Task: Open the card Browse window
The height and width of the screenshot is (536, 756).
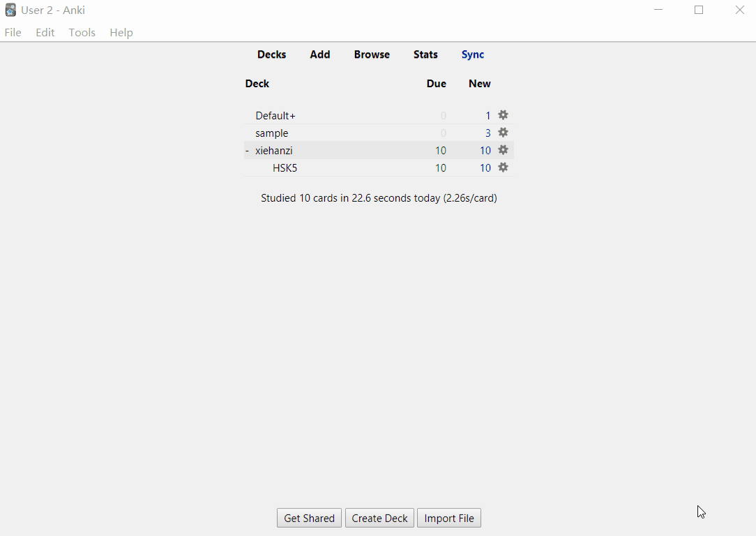Action: point(372,54)
